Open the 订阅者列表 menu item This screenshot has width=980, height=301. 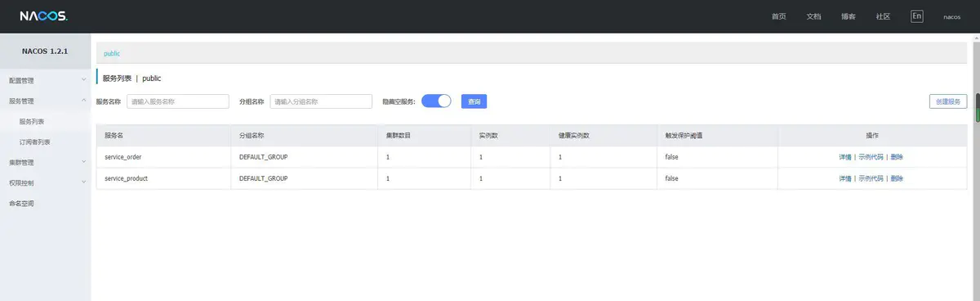point(45,142)
